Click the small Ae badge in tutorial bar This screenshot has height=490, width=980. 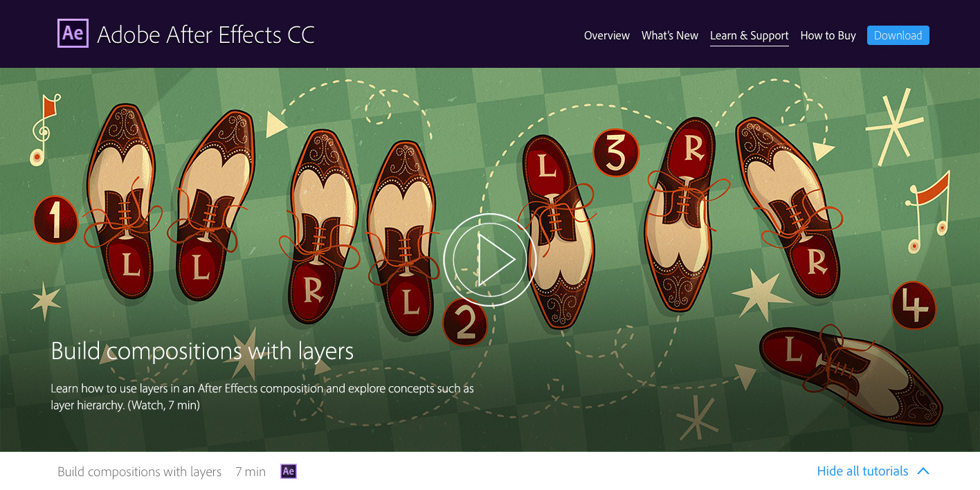289,471
